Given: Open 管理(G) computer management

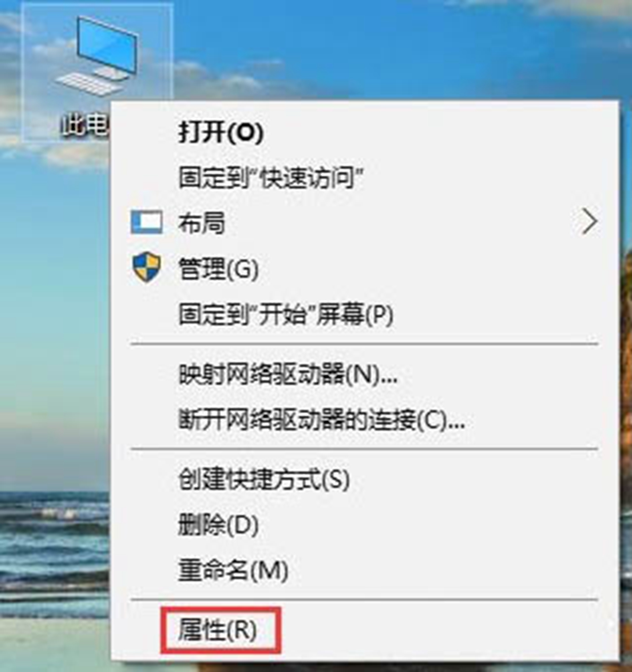Looking at the screenshot, I should (x=218, y=268).
